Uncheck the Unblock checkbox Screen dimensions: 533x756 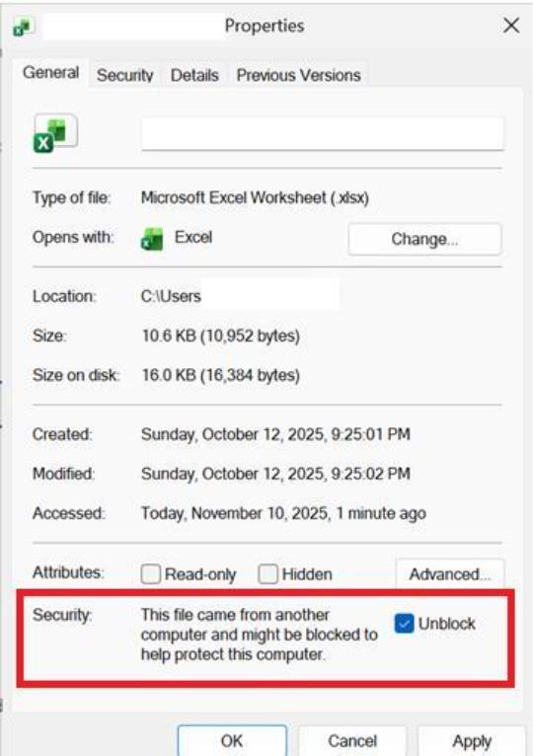pyautogui.click(x=405, y=623)
